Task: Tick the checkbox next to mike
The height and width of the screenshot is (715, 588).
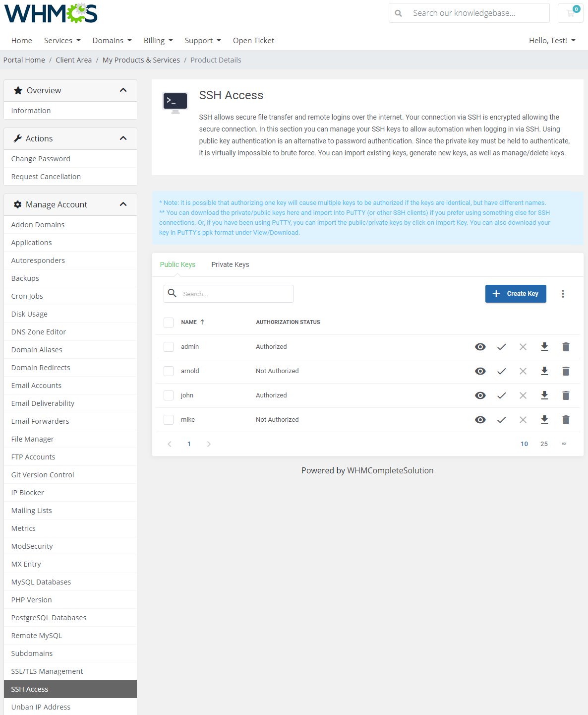Action: (x=169, y=419)
